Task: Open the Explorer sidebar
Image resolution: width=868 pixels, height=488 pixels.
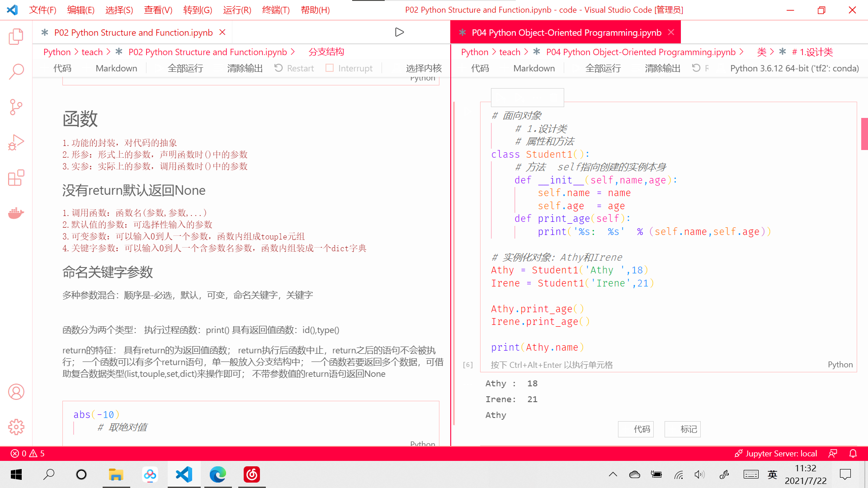Action: pyautogui.click(x=16, y=37)
